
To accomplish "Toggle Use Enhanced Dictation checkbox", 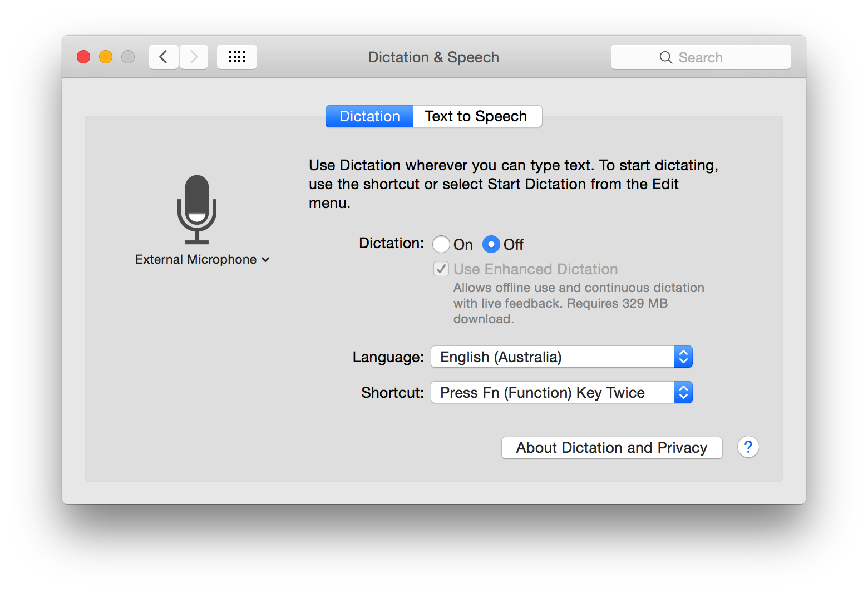I will click(x=441, y=269).
